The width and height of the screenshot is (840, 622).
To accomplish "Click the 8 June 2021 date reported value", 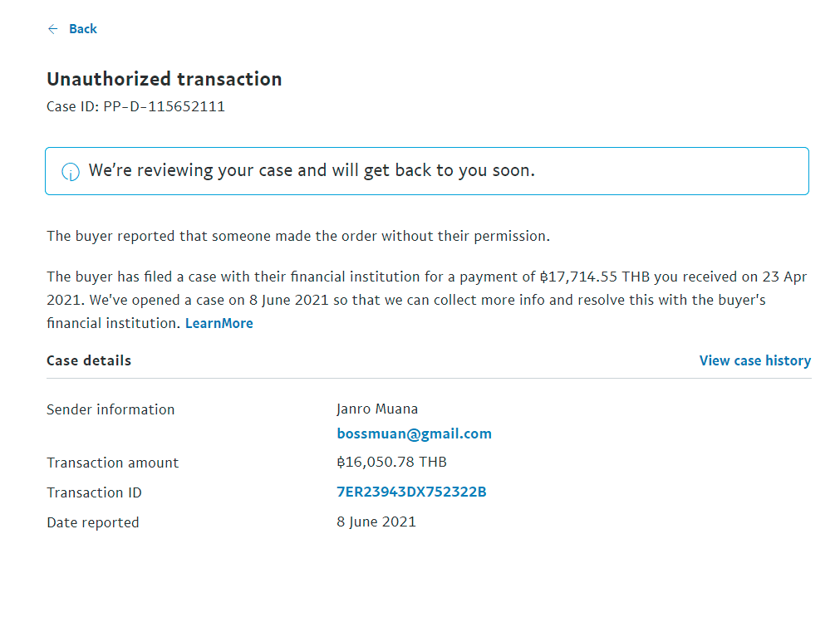I will click(376, 522).
